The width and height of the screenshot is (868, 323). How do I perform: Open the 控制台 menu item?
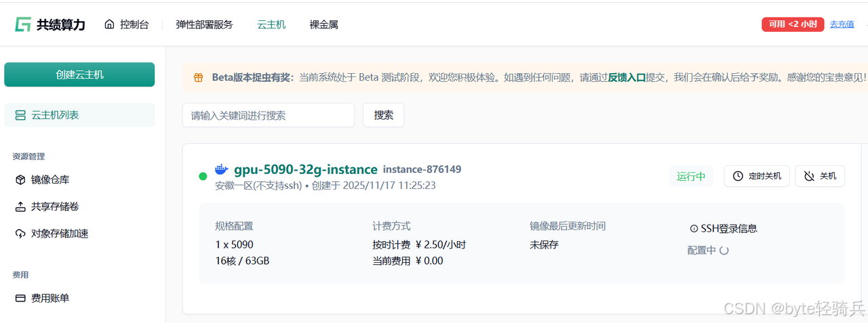click(126, 24)
